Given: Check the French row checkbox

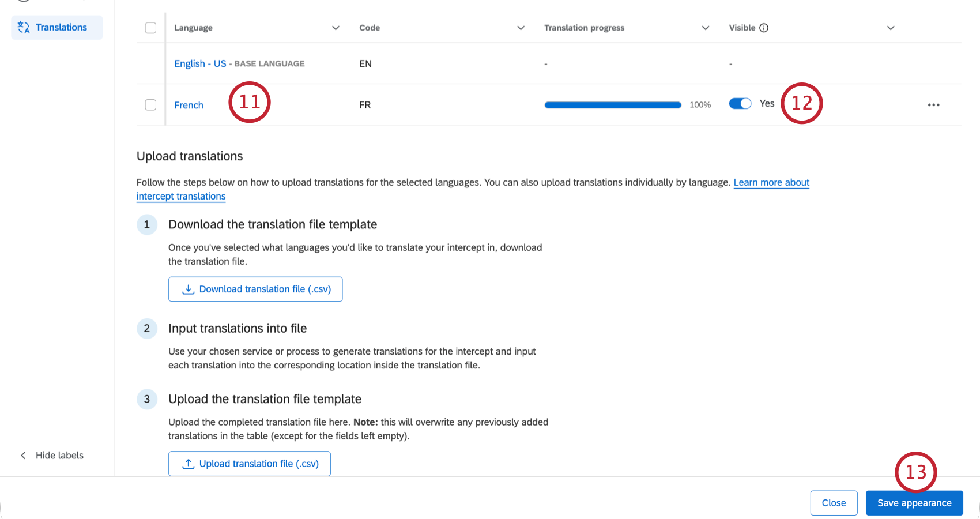Looking at the screenshot, I should (150, 105).
